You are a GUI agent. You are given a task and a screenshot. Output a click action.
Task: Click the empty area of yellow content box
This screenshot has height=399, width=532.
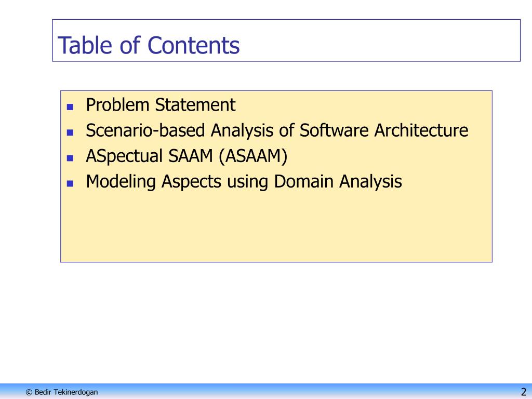(276, 228)
